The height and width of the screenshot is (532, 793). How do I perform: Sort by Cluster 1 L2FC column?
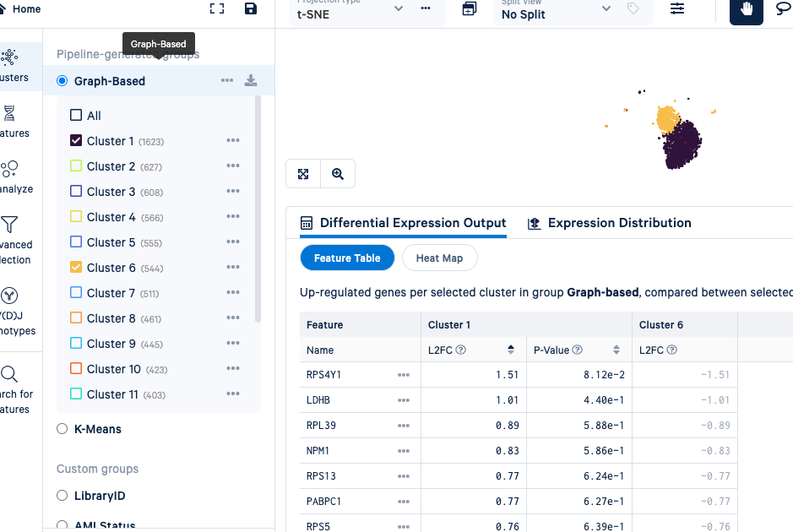(511, 350)
